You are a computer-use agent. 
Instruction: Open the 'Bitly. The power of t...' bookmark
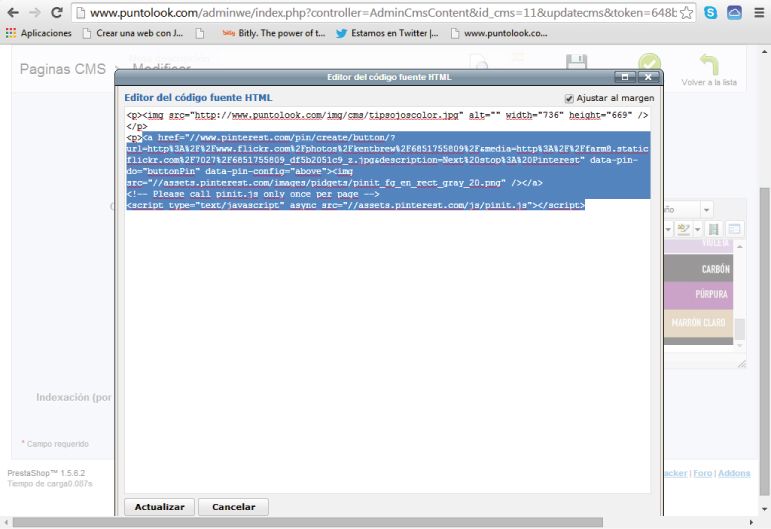[x=274, y=33]
